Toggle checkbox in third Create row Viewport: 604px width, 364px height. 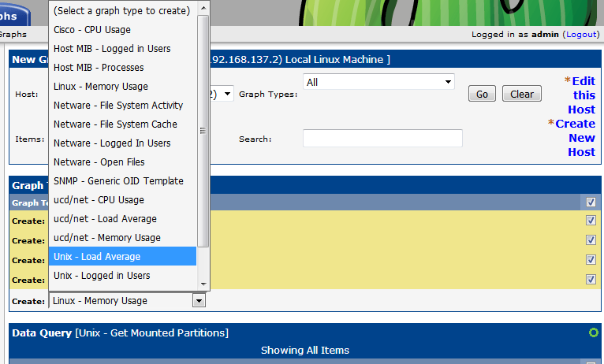point(591,259)
